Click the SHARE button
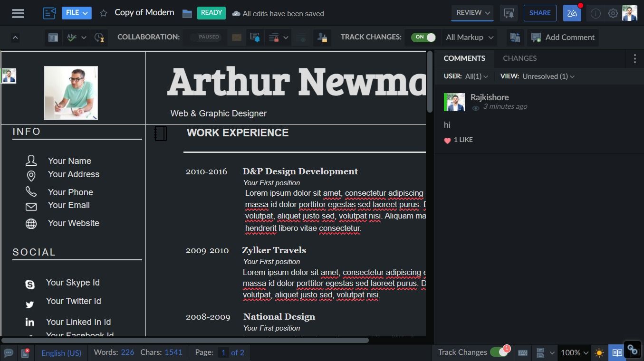 pos(540,13)
